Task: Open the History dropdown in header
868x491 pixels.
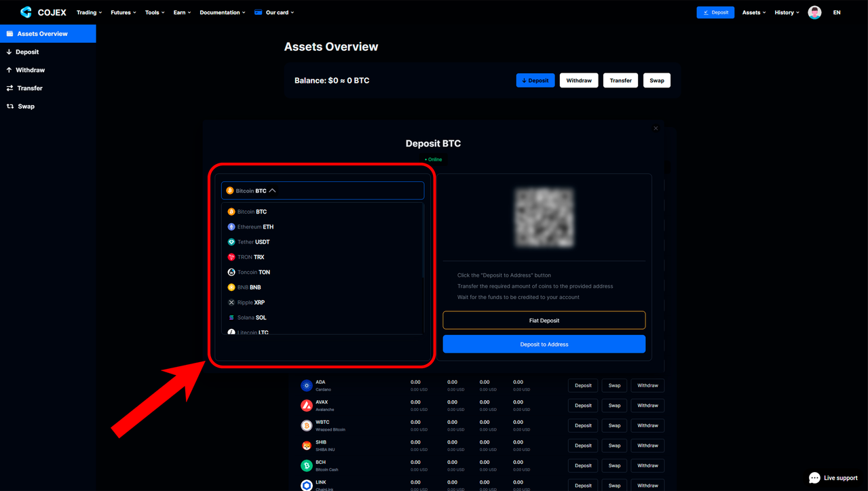Action: click(787, 12)
